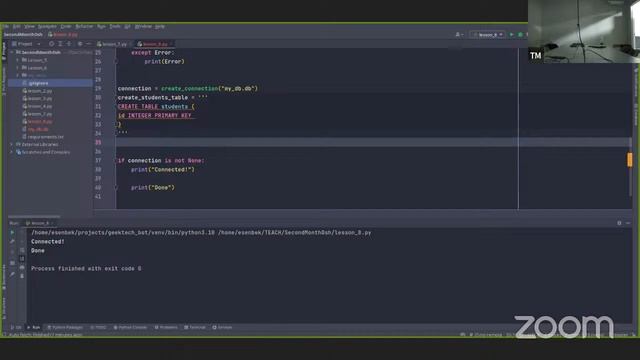Select my_db.db in project tree

click(x=38, y=129)
